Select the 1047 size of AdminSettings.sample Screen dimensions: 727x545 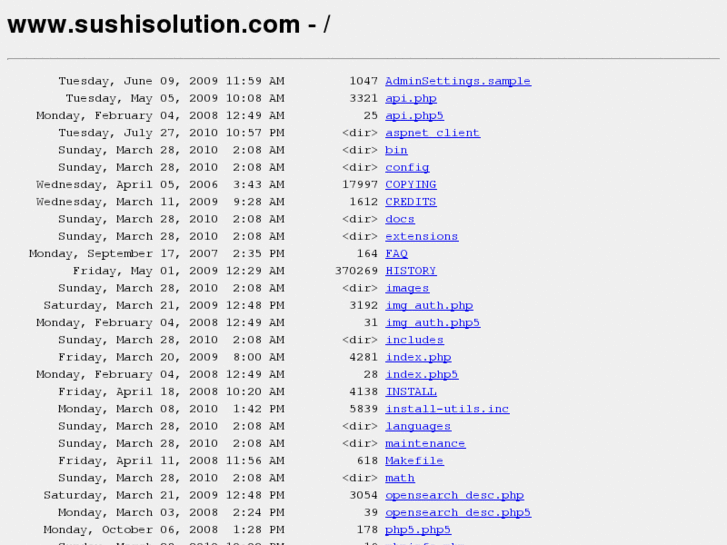click(364, 81)
